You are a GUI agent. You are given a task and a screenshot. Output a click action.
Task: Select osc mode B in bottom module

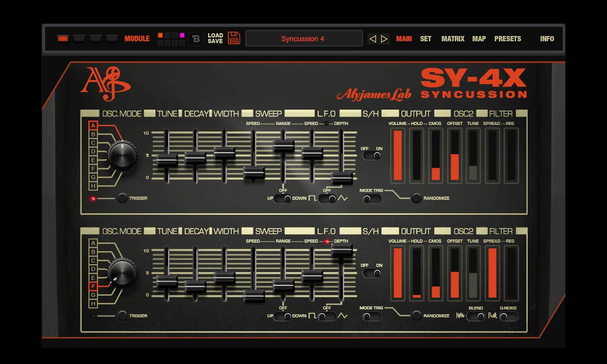point(93,252)
